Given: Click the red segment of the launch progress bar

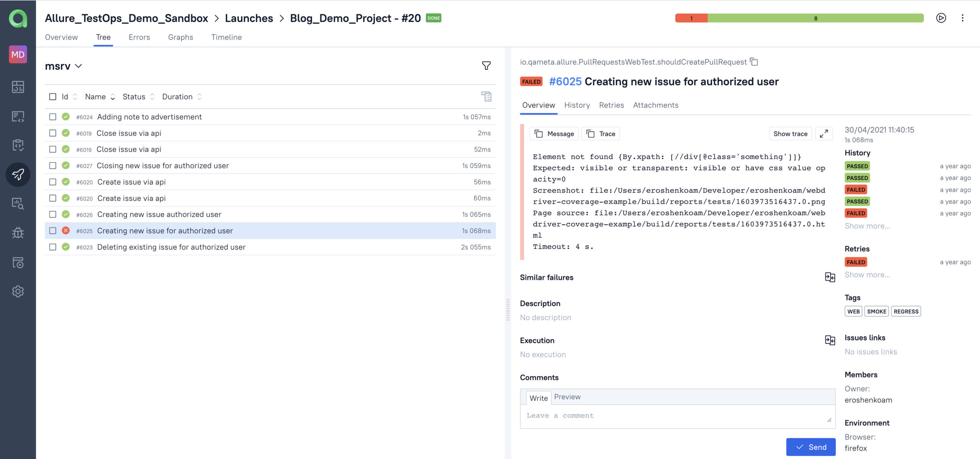Looking at the screenshot, I should [x=691, y=18].
